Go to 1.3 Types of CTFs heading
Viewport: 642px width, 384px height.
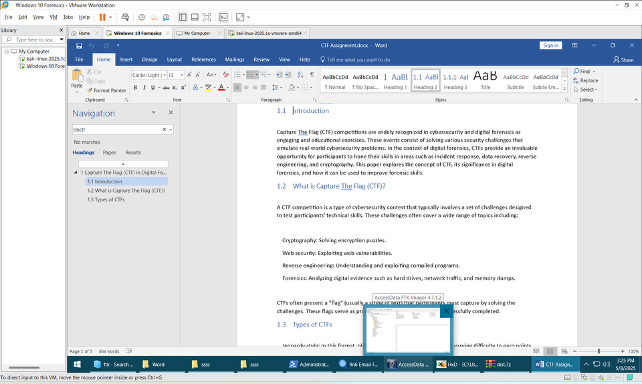click(106, 200)
